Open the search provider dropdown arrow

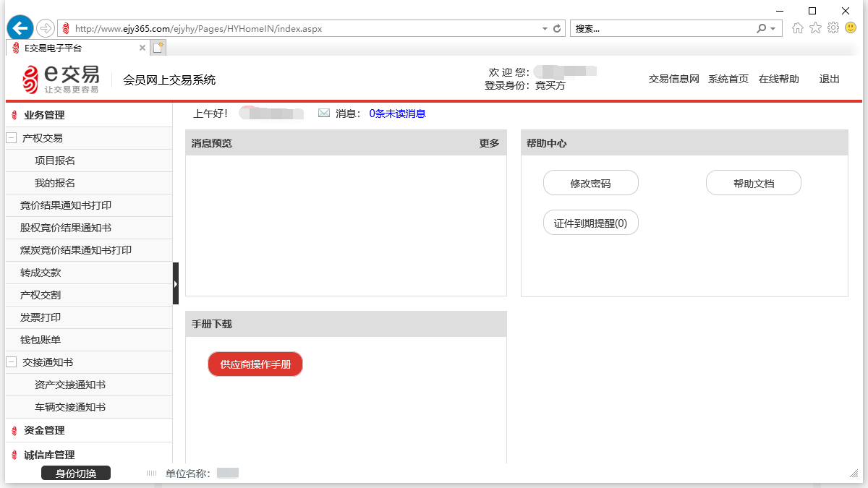(773, 29)
